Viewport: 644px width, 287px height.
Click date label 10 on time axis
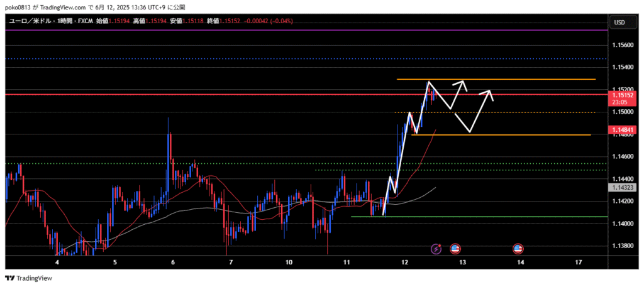(289, 262)
